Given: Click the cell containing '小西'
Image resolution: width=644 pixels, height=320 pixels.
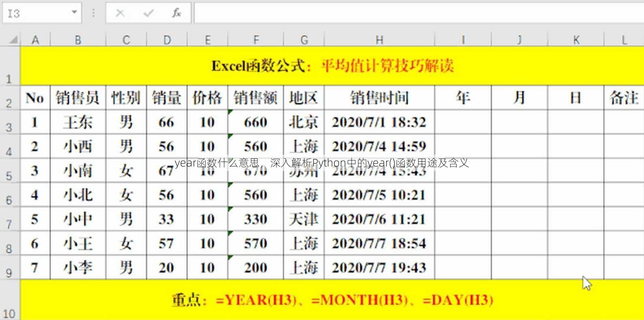Looking at the screenshot, I should [x=78, y=146].
